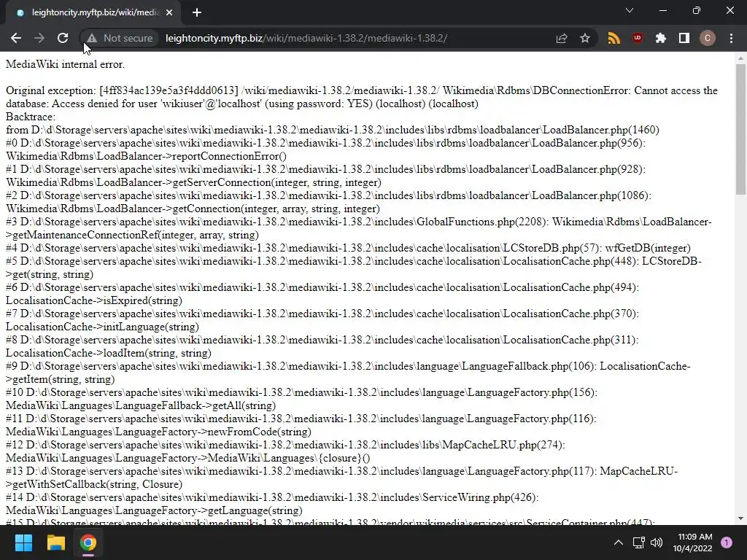Screen dimensions: 747x560
Task: Click the wfGetDB(integer) text
Action: (x=648, y=248)
